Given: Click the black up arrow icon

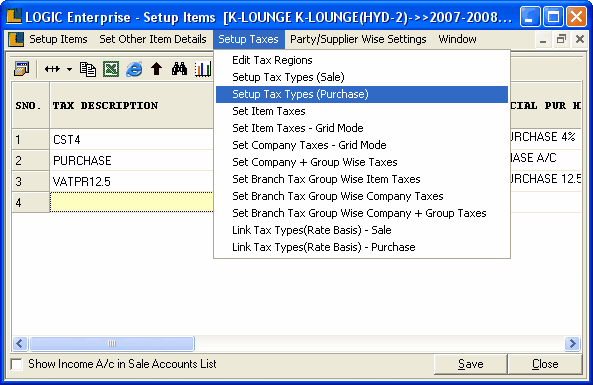Looking at the screenshot, I should [157, 69].
